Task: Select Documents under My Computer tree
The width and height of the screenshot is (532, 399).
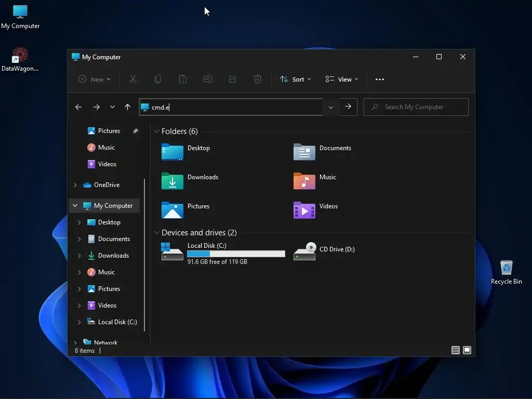Action: tap(109, 239)
